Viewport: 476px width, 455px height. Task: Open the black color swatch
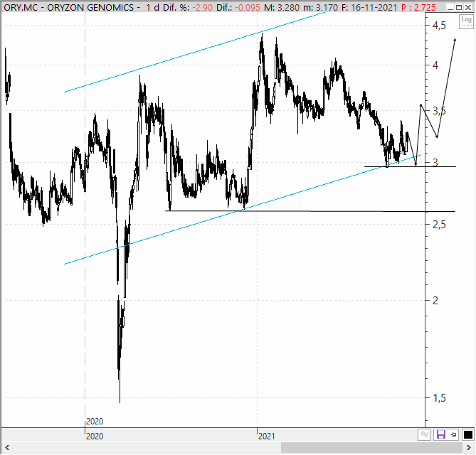[x=467, y=435]
